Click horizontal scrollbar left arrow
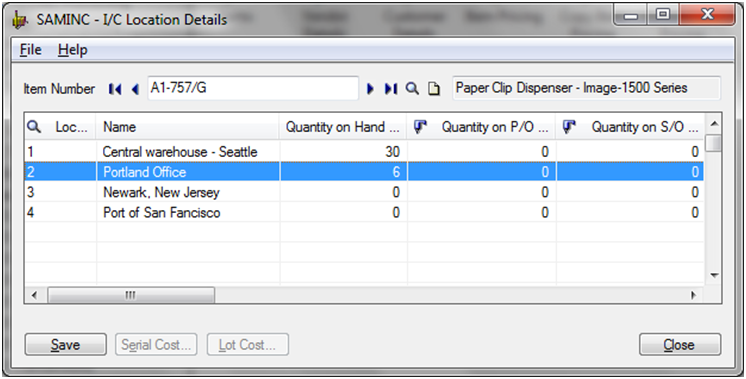746x379 pixels. coord(33,295)
